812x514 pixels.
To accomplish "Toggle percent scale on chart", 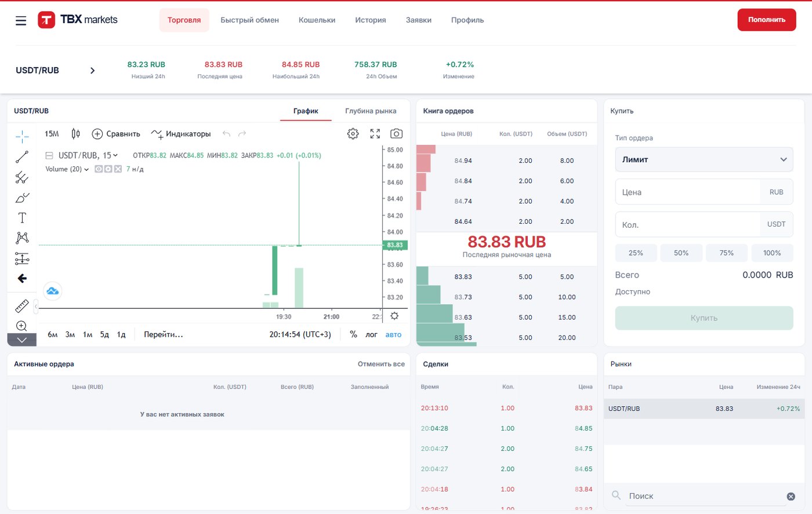I will point(353,334).
